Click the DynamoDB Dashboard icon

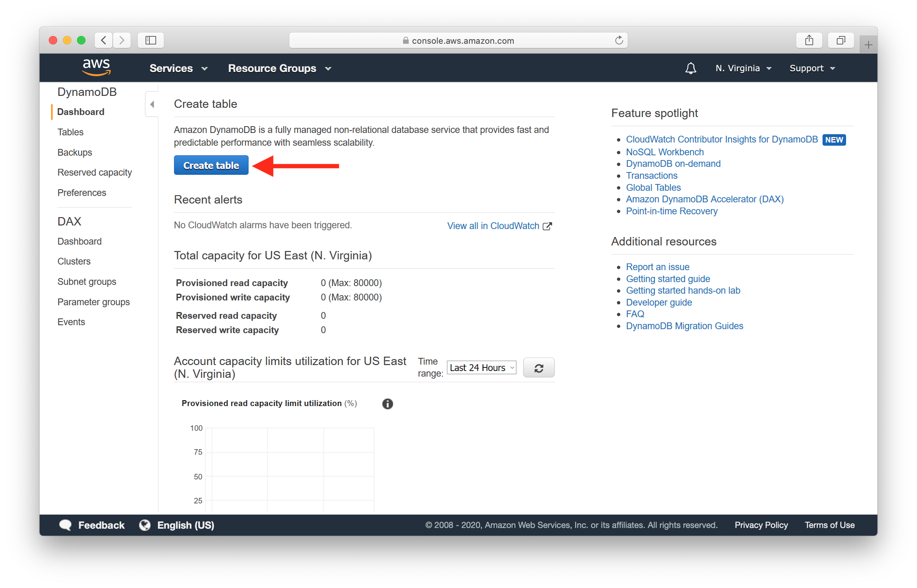point(80,112)
